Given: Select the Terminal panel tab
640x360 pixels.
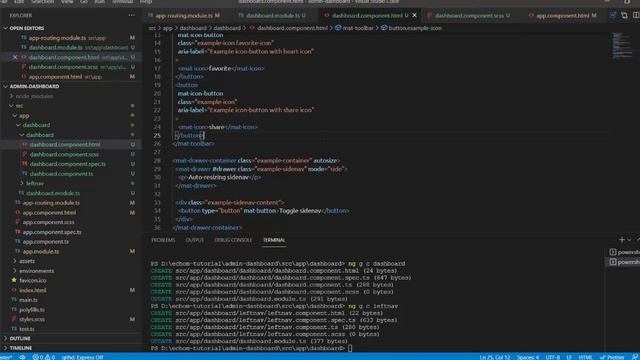Looking at the screenshot, I should click(x=274, y=240).
